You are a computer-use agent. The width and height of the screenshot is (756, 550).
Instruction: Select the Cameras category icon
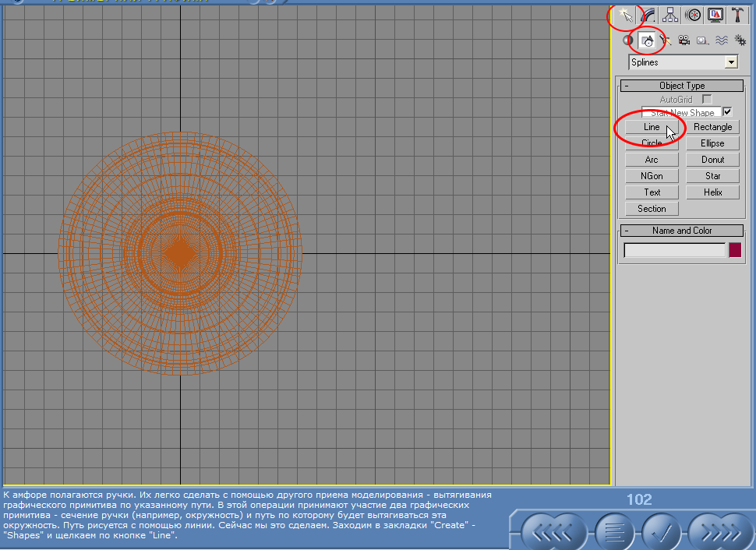(684, 41)
